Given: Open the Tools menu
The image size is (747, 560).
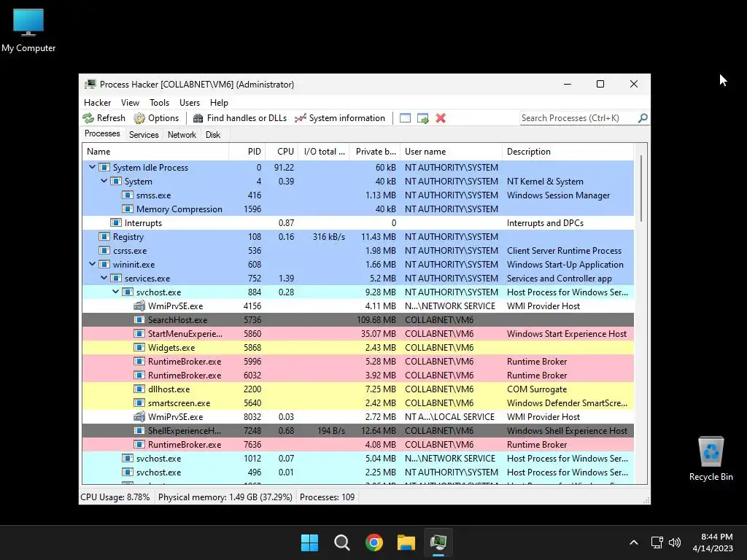Looking at the screenshot, I should pos(159,103).
